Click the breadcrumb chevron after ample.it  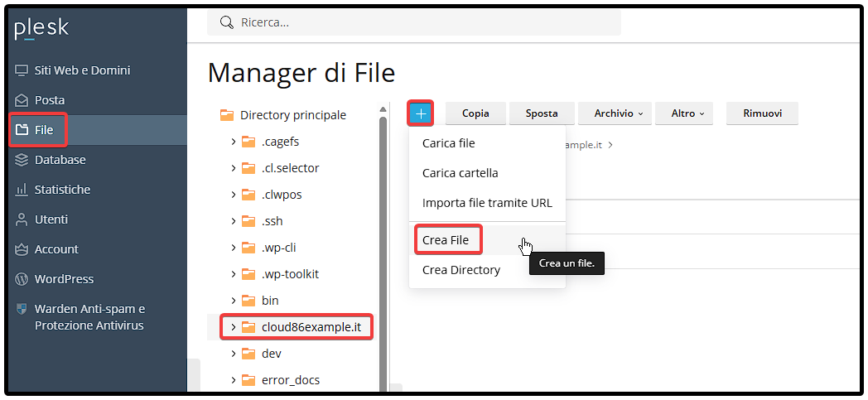coord(610,146)
